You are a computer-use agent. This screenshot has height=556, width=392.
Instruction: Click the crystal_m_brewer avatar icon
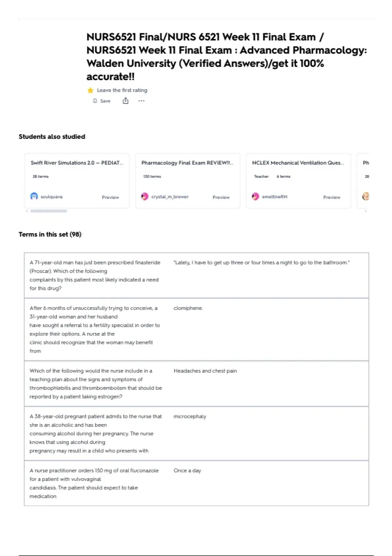[145, 196]
